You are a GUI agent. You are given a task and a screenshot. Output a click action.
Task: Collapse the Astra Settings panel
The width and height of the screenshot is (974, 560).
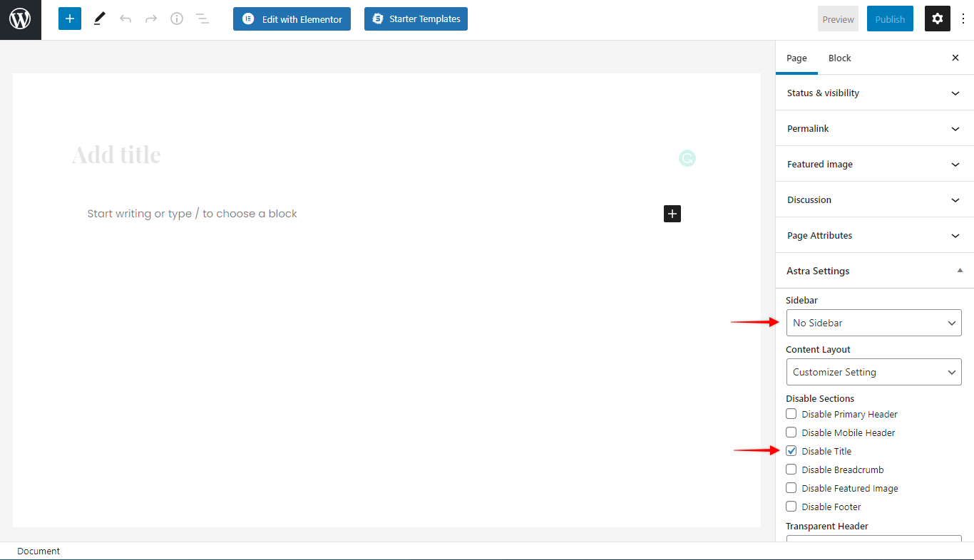(x=874, y=271)
